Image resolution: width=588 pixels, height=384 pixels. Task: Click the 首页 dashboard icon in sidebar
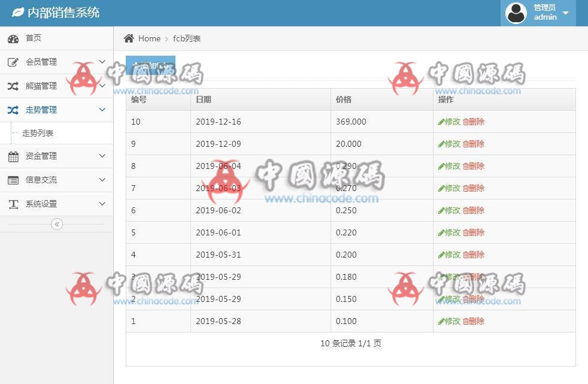(x=13, y=38)
